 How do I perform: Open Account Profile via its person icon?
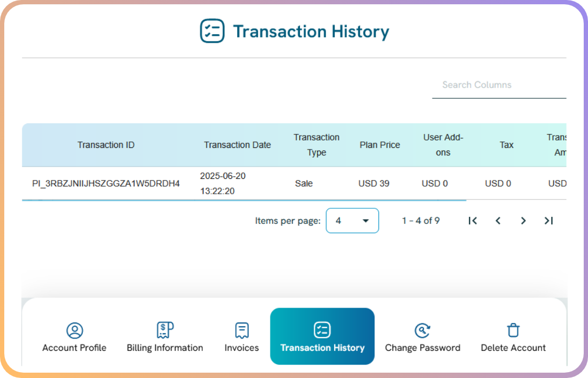pos(74,330)
